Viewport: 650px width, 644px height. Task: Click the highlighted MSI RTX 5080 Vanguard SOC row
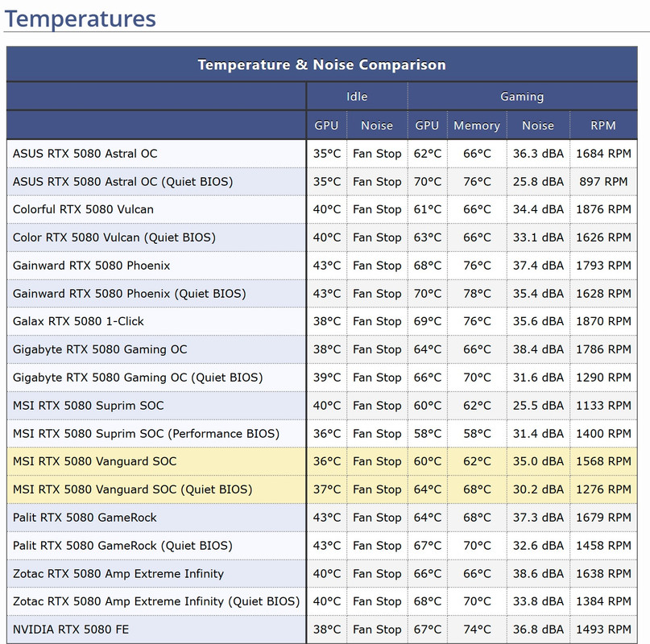(x=321, y=461)
